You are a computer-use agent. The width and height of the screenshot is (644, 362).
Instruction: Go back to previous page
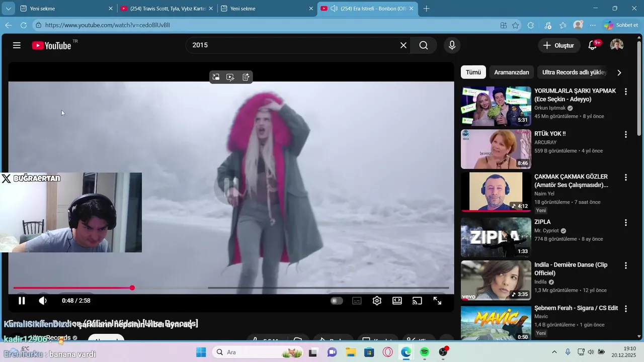coord(9,25)
